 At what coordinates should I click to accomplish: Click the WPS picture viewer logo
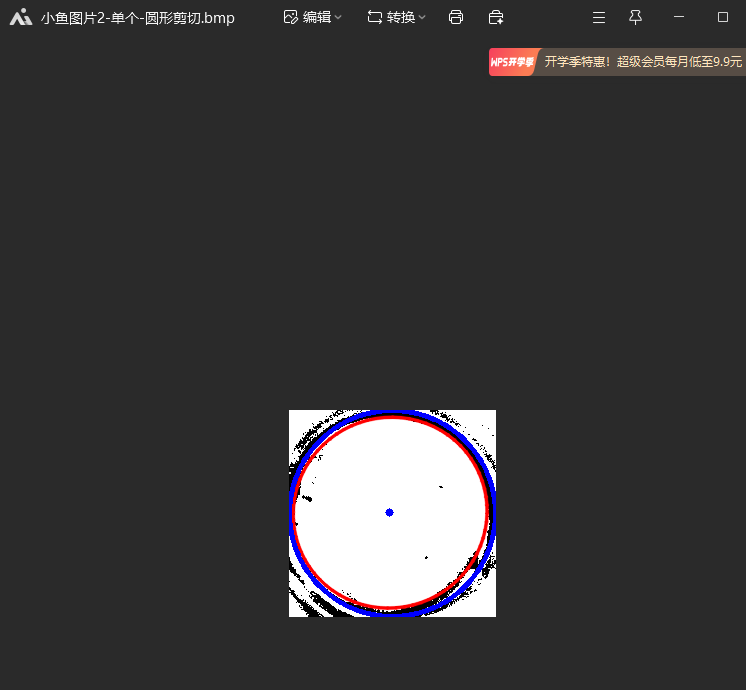(21, 18)
